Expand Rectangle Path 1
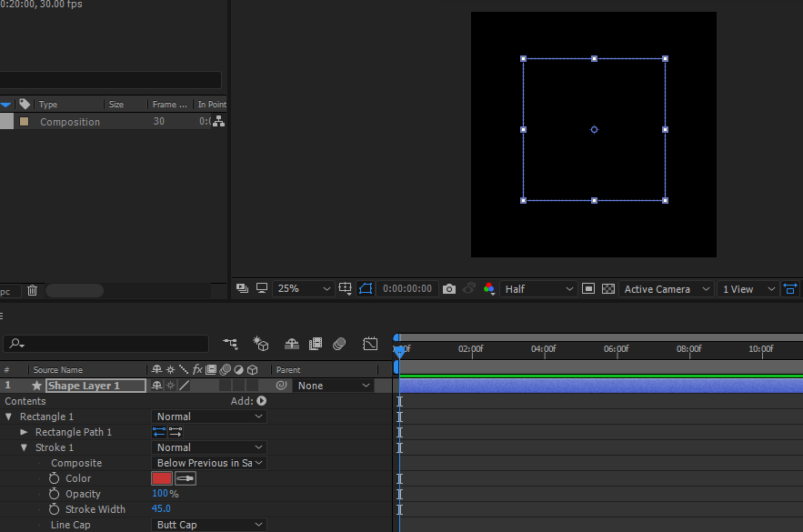Screen dimensions: 803x532 click(24, 432)
